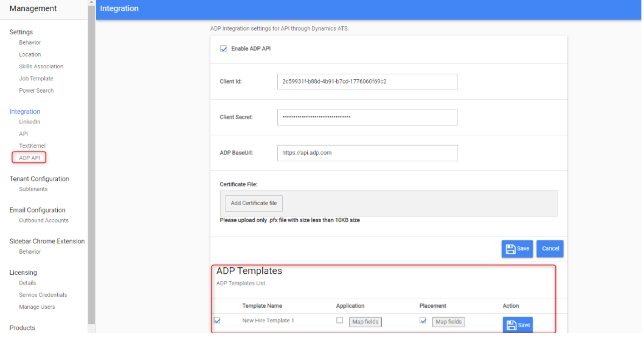The height and width of the screenshot is (339, 644).
Task: Click the Products section heading
Action: tap(22, 328)
